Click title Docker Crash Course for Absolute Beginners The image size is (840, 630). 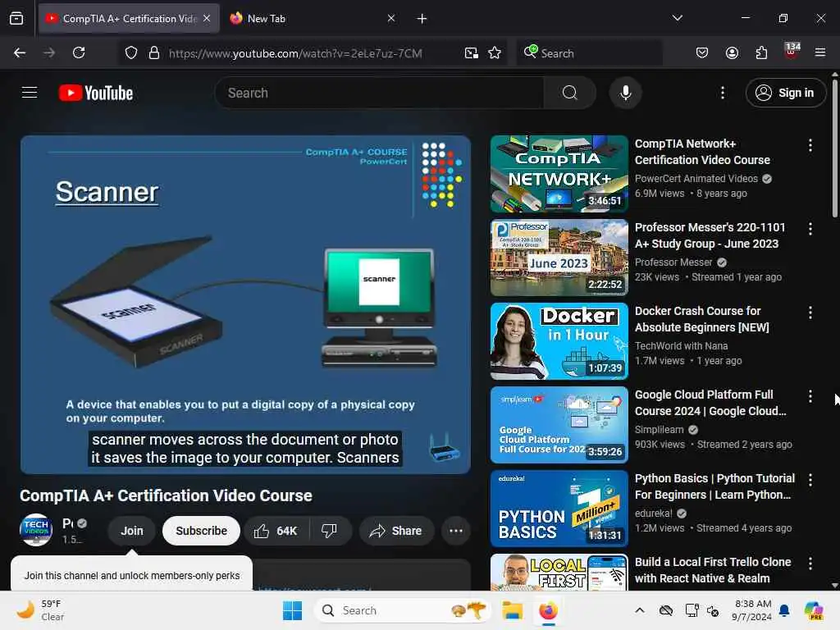pos(702,319)
